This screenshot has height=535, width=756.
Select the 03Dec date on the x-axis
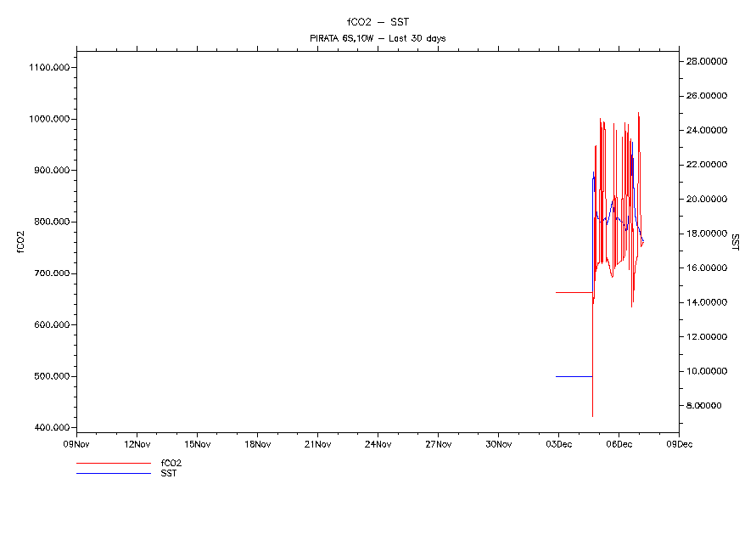(558, 443)
